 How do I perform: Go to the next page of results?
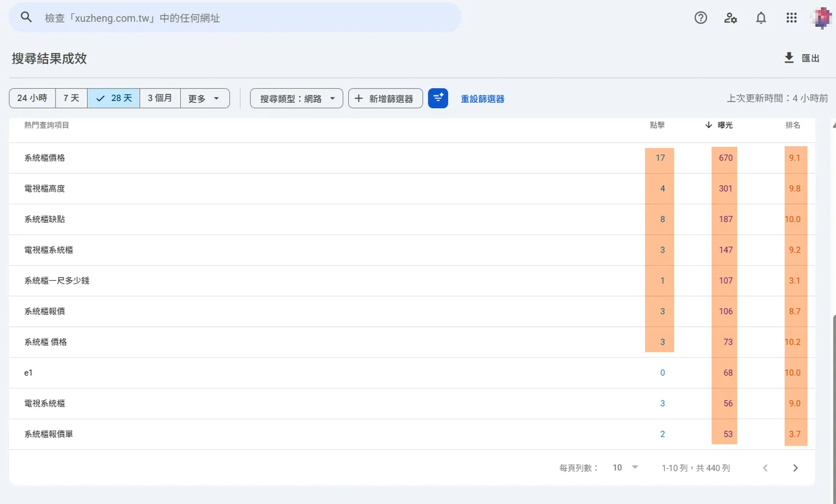[x=795, y=468]
